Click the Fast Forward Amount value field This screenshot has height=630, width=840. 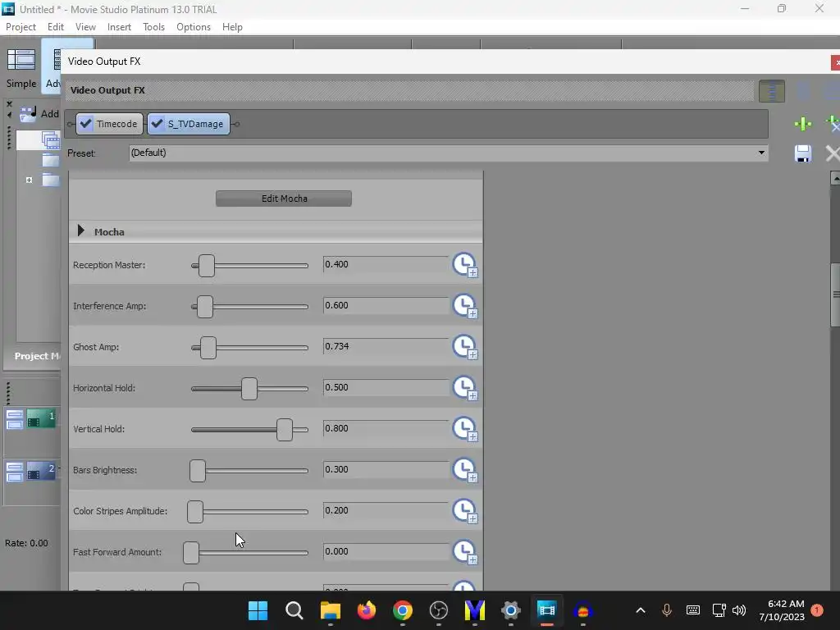click(x=386, y=551)
